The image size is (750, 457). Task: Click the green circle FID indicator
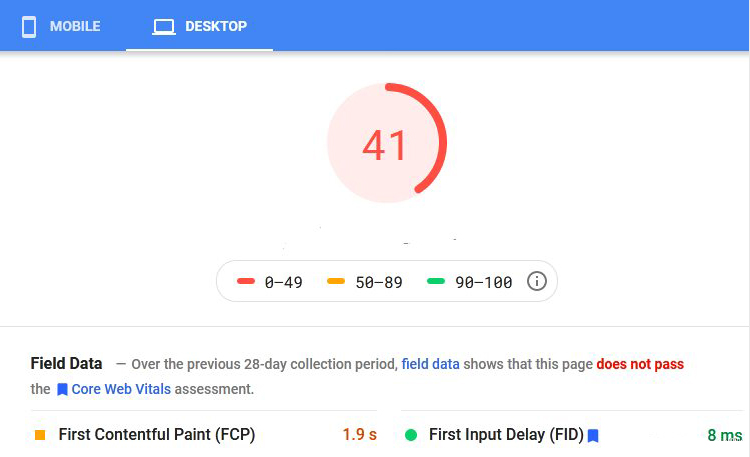tap(411, 435)
